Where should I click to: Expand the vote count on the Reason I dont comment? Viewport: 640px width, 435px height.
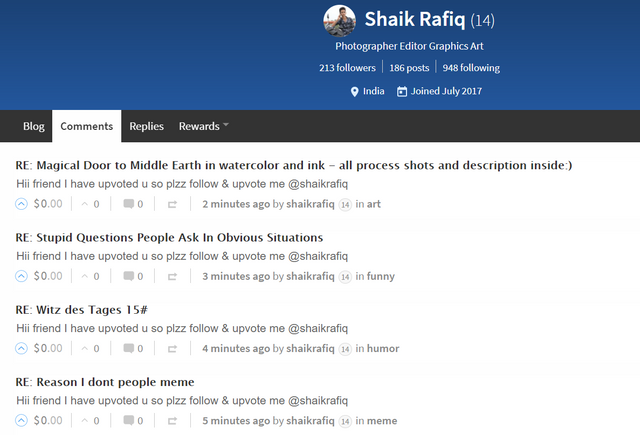pyautogui.click(x=91, y=421)
